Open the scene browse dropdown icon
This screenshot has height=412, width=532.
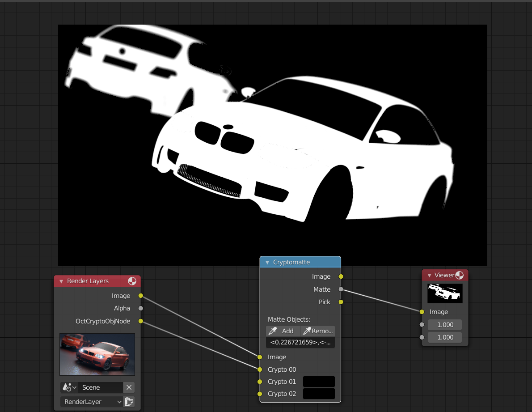[x=70, y=387]
